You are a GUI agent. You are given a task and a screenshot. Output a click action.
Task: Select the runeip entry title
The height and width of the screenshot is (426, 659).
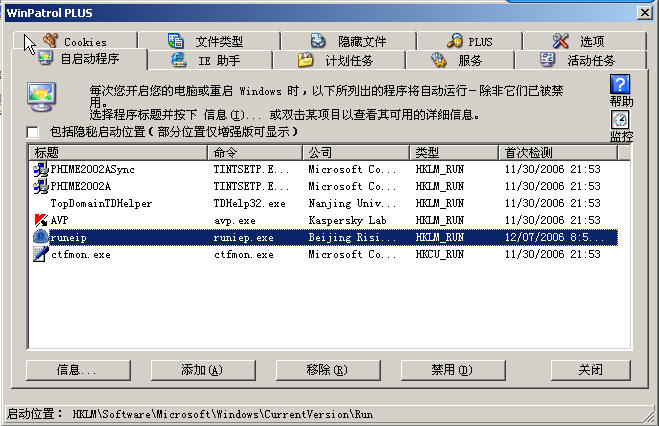click(69, 237)
